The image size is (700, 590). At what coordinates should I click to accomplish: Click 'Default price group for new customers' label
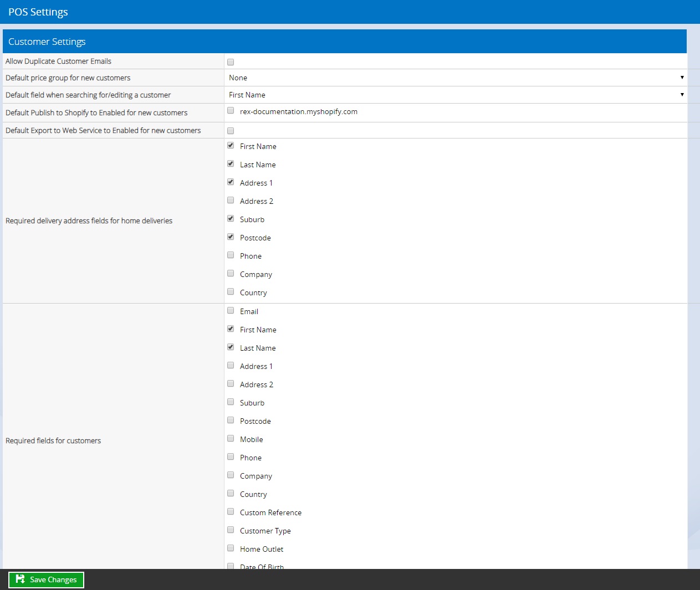pyautogui.click(x=68, y=78)
